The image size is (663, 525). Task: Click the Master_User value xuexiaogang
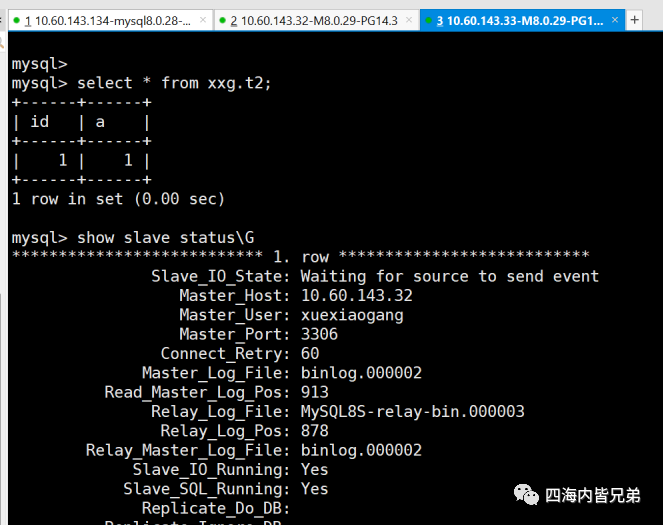(352, 315)
